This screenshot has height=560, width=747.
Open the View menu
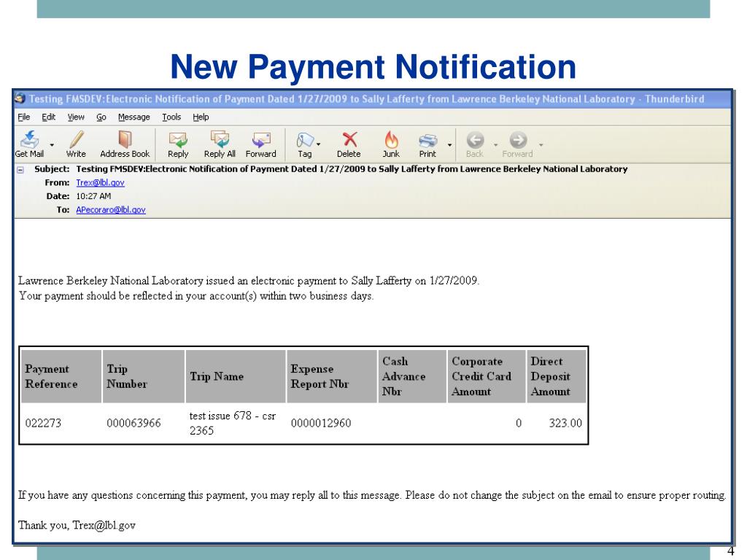[x=75, y=117]
